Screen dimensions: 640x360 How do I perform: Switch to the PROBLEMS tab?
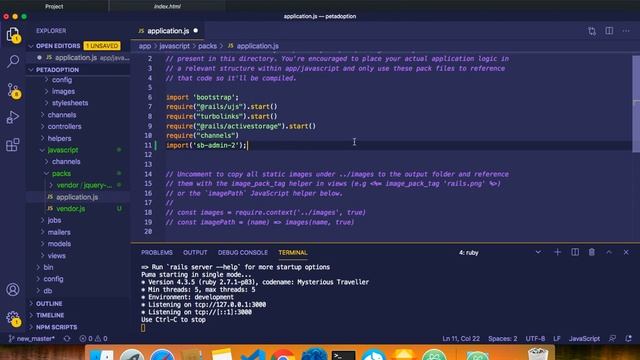[157, 253]
